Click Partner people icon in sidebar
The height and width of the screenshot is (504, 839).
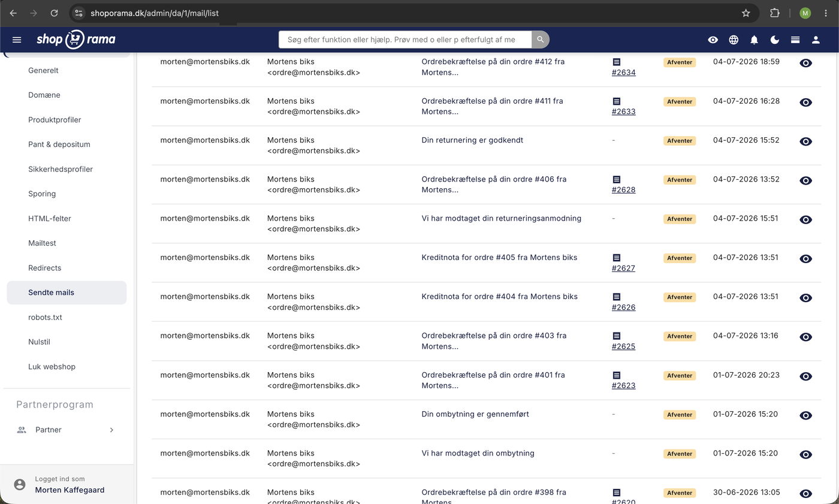coord(22,430)
